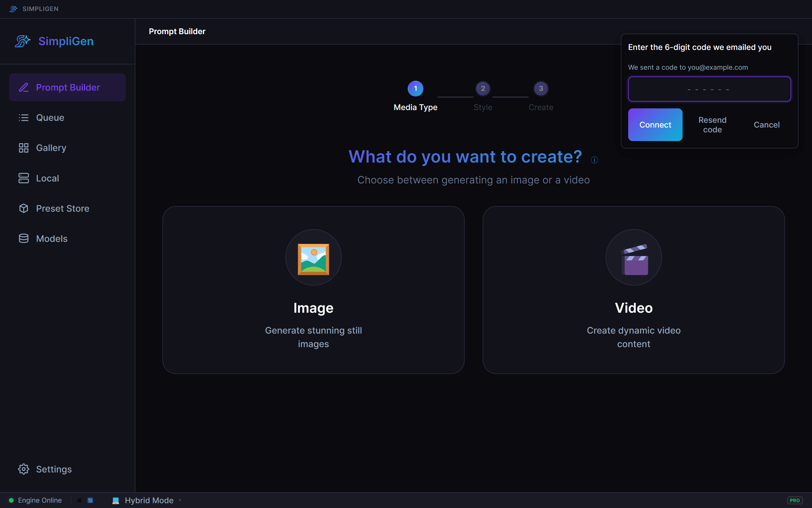Viewport: 812px width, 508px height.
Task: Click the SimpliGen logo in the sidebar
Action: 23,41
